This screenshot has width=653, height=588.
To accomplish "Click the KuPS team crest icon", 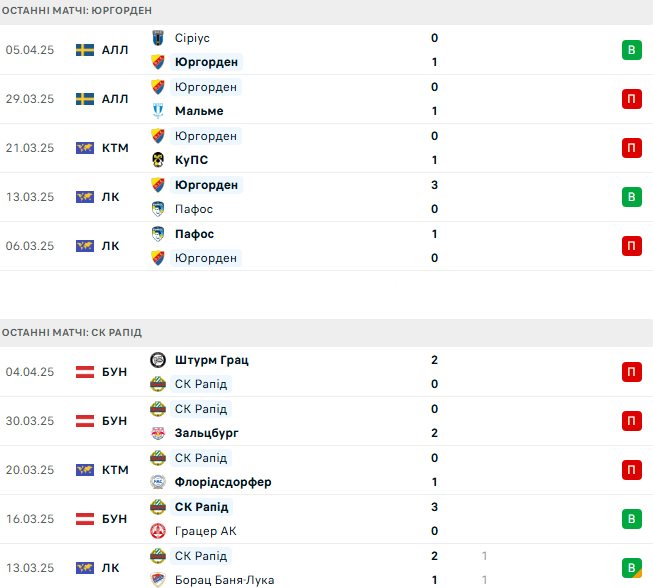I will (158, 160).
